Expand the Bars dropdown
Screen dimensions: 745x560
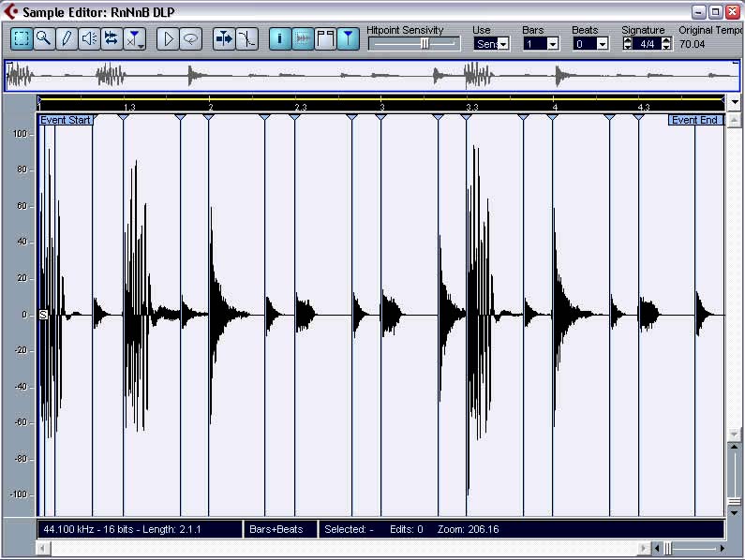[x=553, y=44]
